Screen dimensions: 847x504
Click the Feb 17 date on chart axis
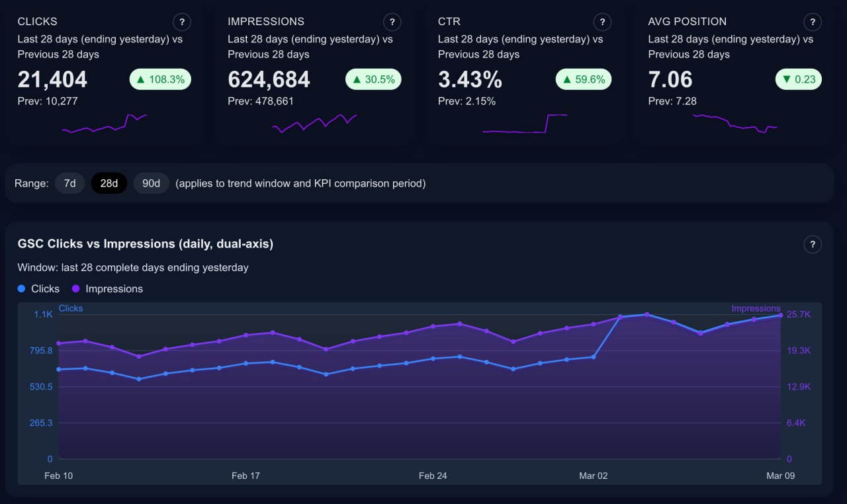[x=245, y=476]
